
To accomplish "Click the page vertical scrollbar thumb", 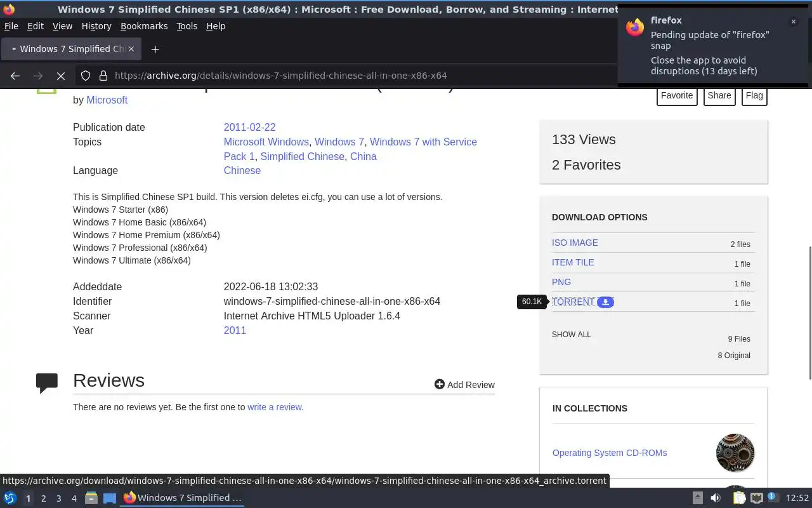I will [x=809, y=313].
